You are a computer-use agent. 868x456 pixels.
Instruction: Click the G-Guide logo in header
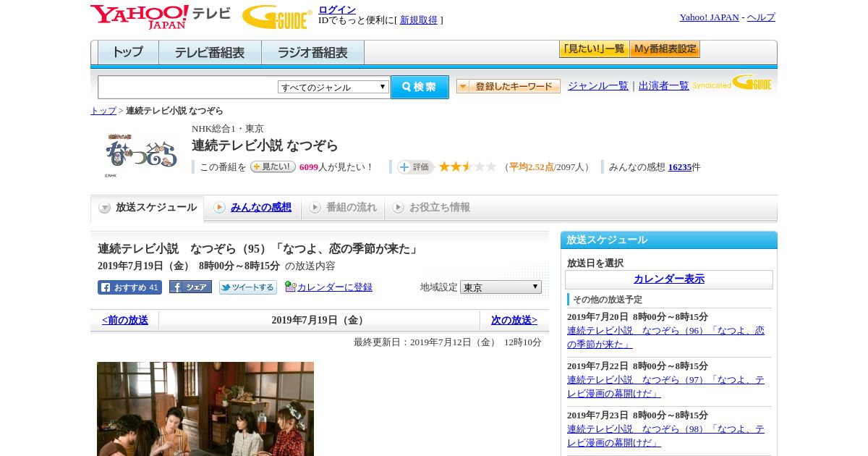coord(277,17)
